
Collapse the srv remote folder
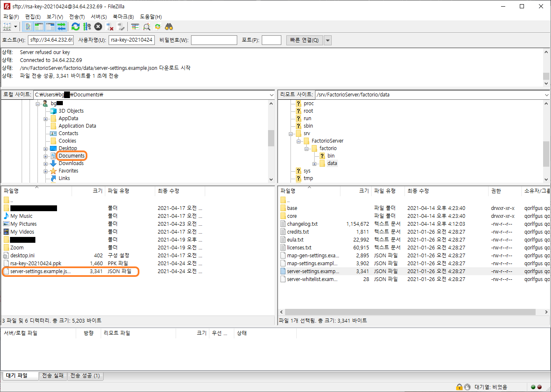point(291,134)
